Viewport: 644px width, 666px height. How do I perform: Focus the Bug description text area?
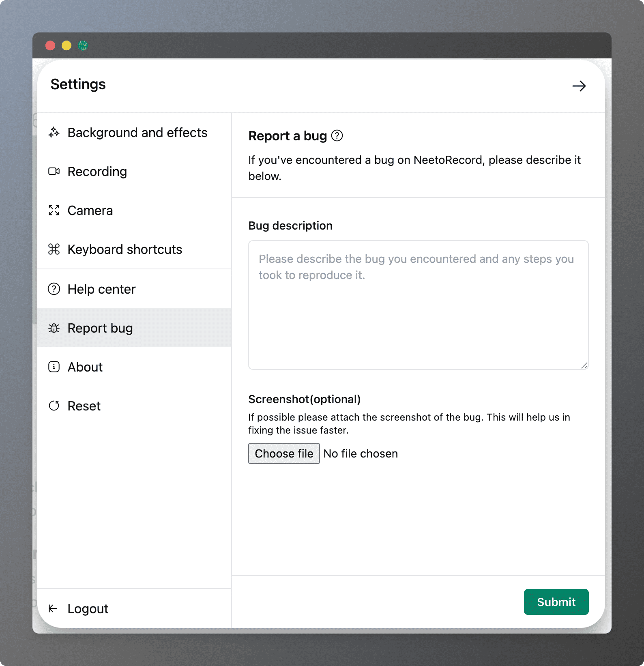click(418, 305)
